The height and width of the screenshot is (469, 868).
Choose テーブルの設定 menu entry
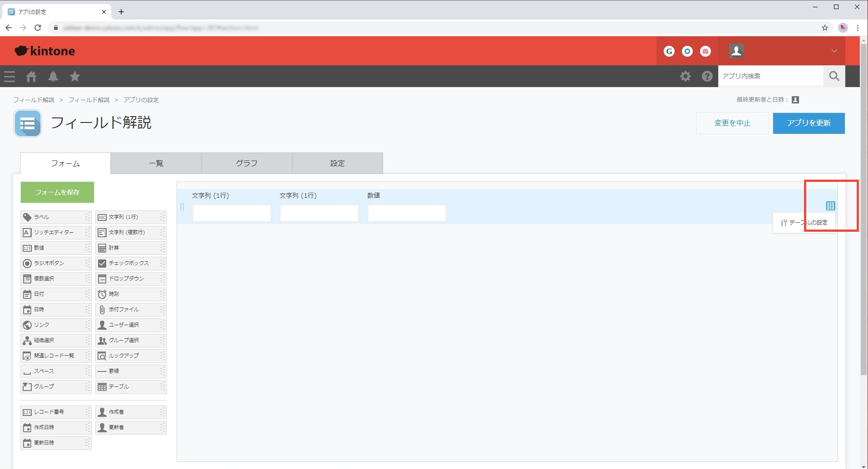tap(804, 223)
